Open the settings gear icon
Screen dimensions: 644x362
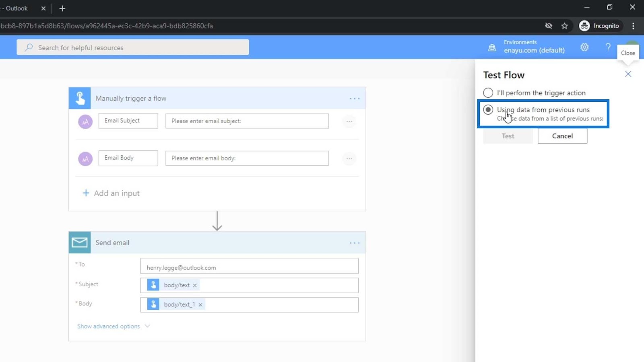click(x=584, y=47)
